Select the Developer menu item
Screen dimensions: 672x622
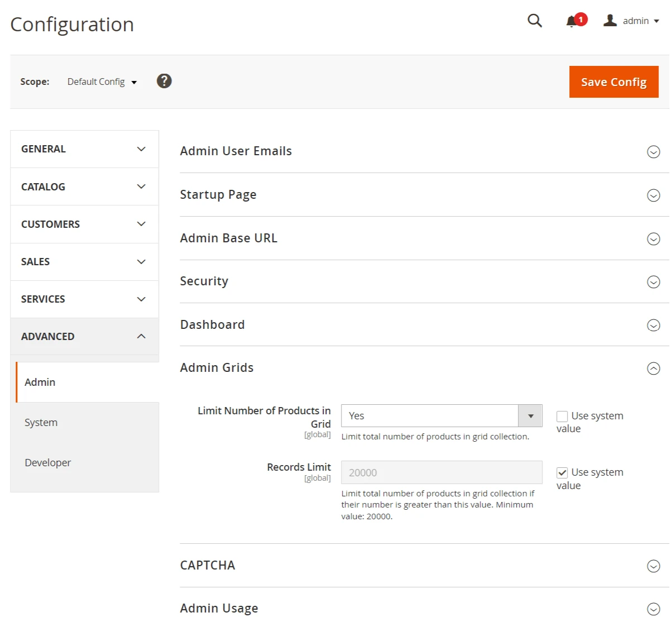pyautogui.click(x=48, y=463)
